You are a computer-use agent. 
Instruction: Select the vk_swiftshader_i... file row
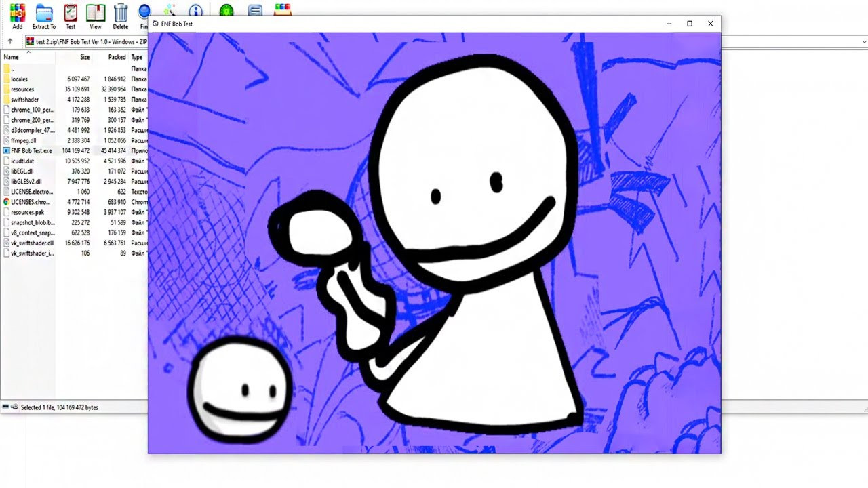(75, 253)
